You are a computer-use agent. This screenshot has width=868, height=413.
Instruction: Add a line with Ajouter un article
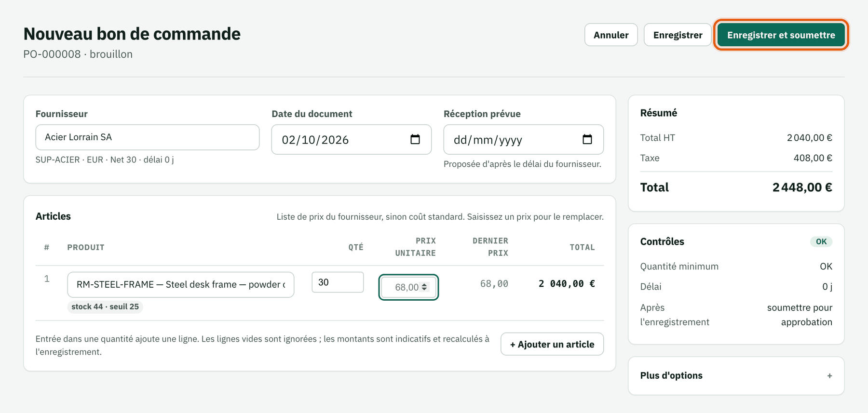pos(552,344)
